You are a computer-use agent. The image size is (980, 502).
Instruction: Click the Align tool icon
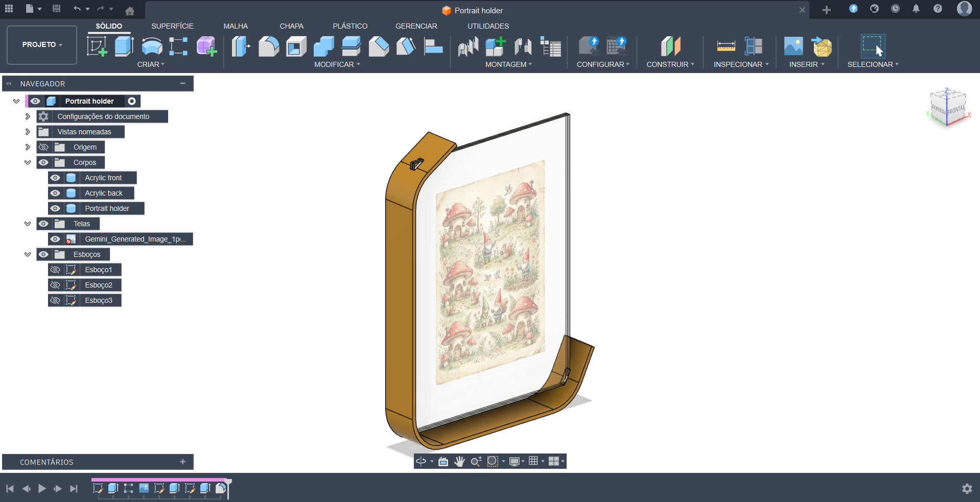click(x=433, y=46)
